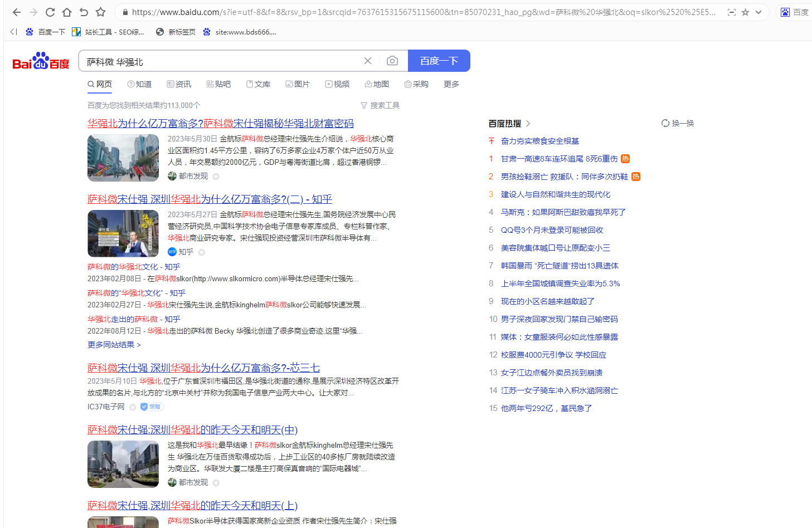The width and height of the screenshot is (812, 528).
Task: Open hot search 马斯克：如果阿斯巴甜致癌
Action: tap(563, 212)
